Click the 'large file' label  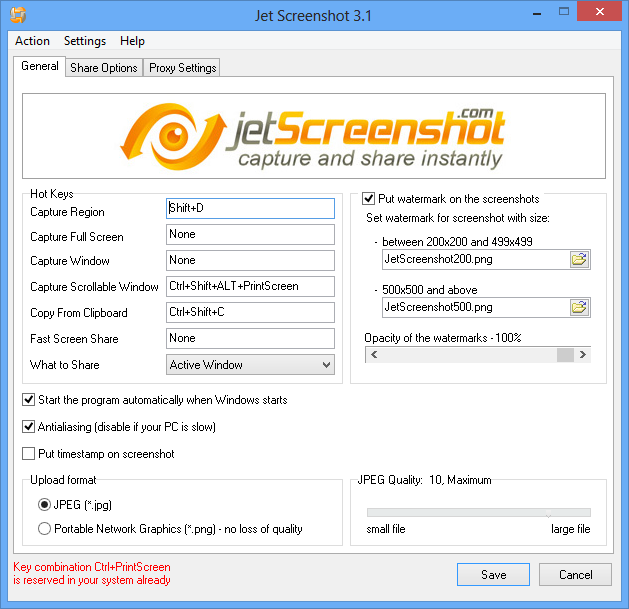point(570,529)
